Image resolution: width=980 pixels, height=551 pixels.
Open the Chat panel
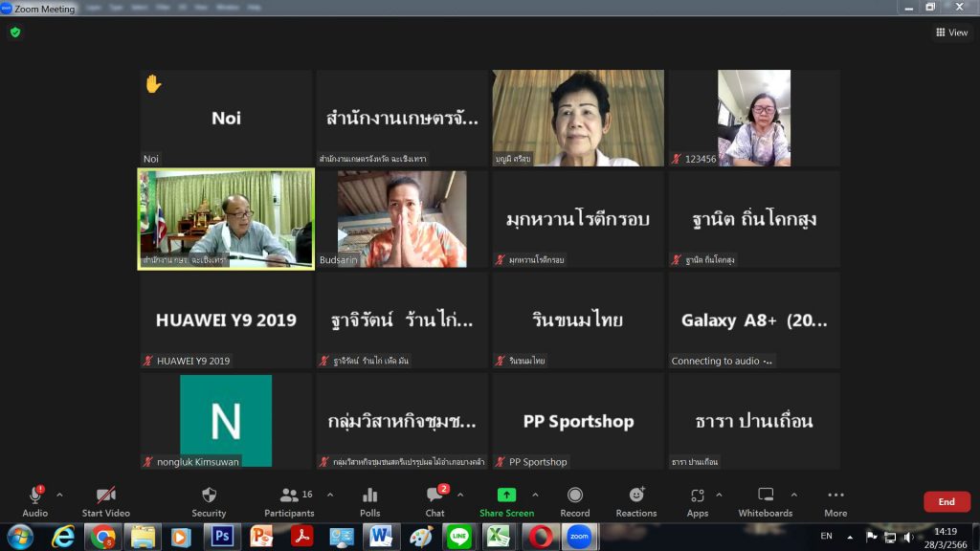(x=435, y=500)
